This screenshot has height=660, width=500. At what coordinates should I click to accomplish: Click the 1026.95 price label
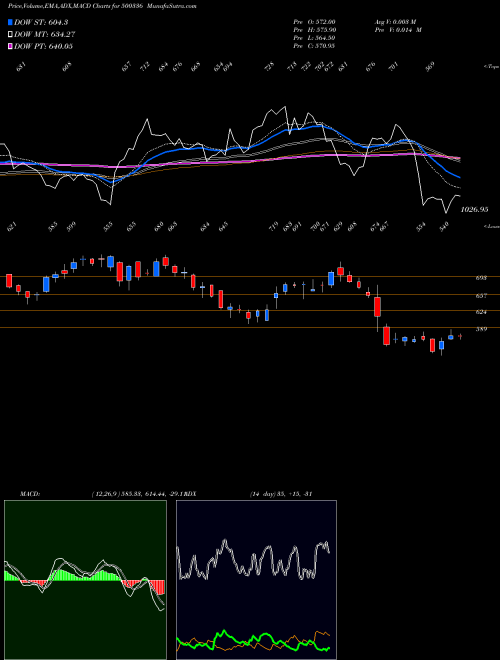pos(474,209)
